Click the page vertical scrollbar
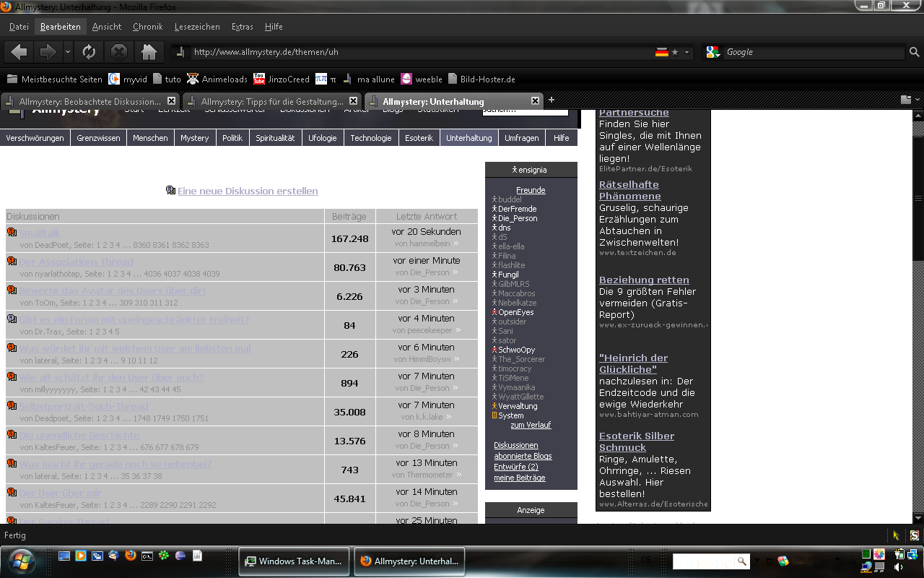The height and width of the screenshot is (578, 924). [x=918, y=199]
